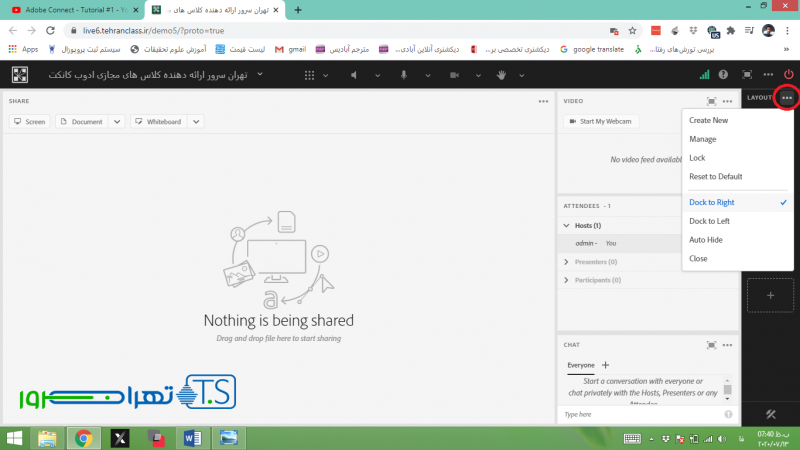Select Reset to Default menu item

tap(715, 177)
